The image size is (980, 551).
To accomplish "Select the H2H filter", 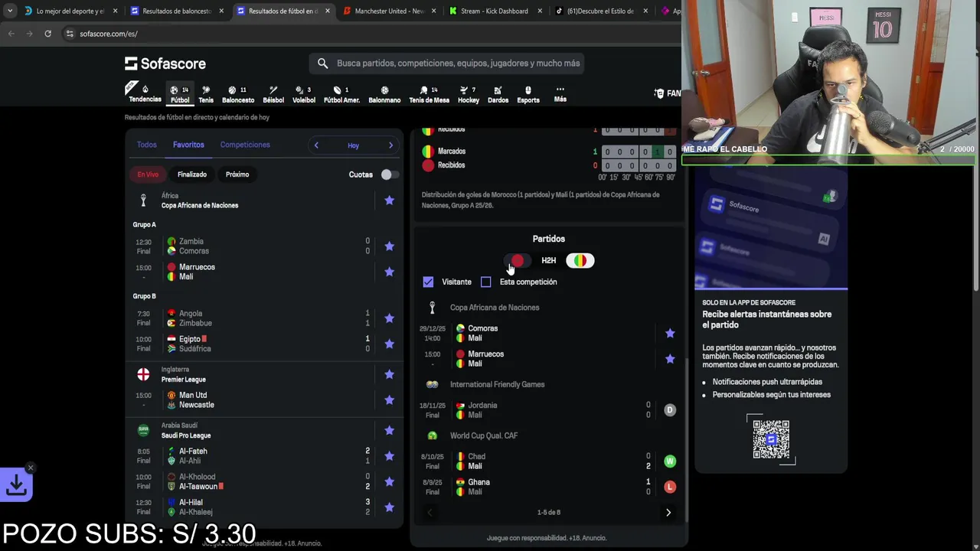I will 549,261.
